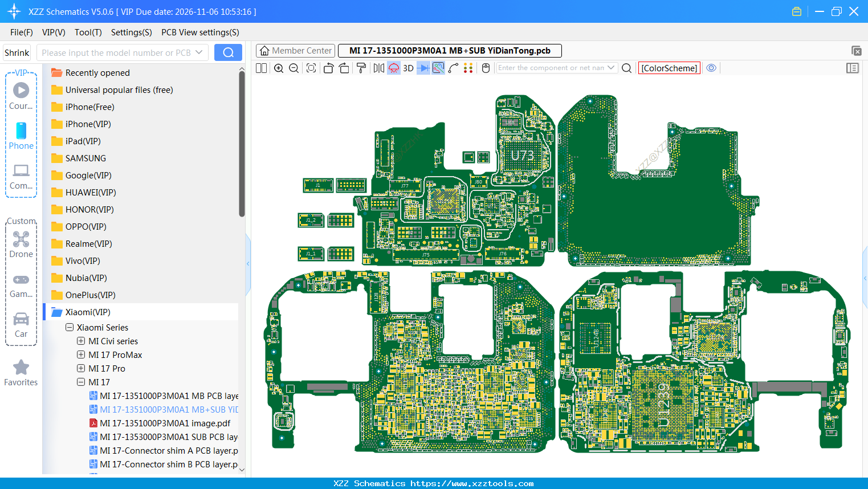The height and width of the screenshot is (489, 868).
Task: Open the ColorScheme selector
Action: tap(669, 68)
